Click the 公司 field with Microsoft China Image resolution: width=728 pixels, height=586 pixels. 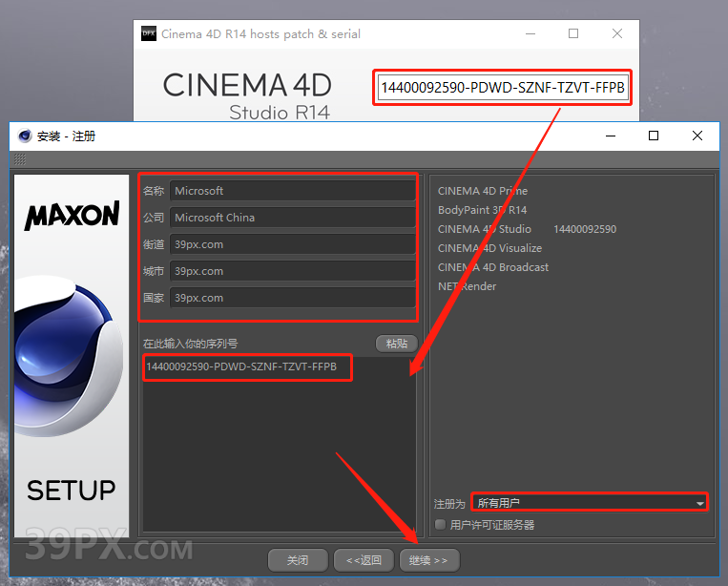coord(293,218)
